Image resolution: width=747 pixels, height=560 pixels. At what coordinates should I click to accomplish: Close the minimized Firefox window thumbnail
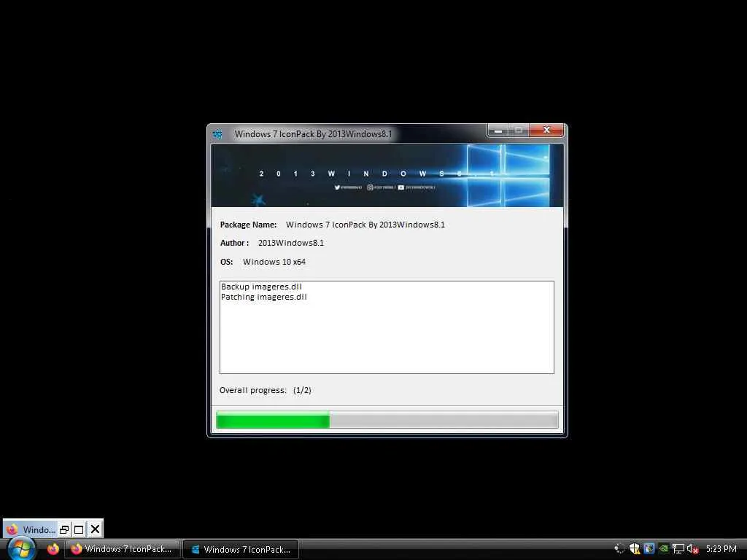tap(95, 529)
